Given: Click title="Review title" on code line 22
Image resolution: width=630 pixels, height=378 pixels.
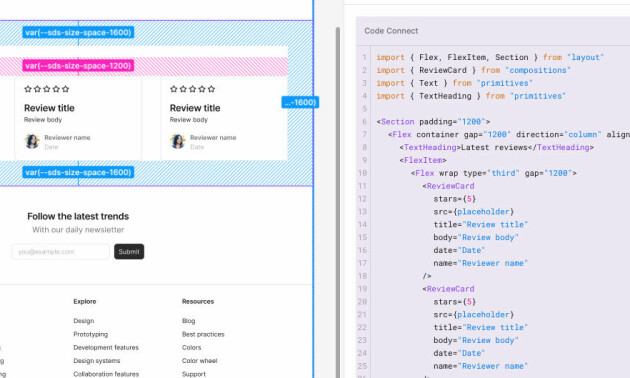Looking at the screenshot, I should [x=481, y=327].
